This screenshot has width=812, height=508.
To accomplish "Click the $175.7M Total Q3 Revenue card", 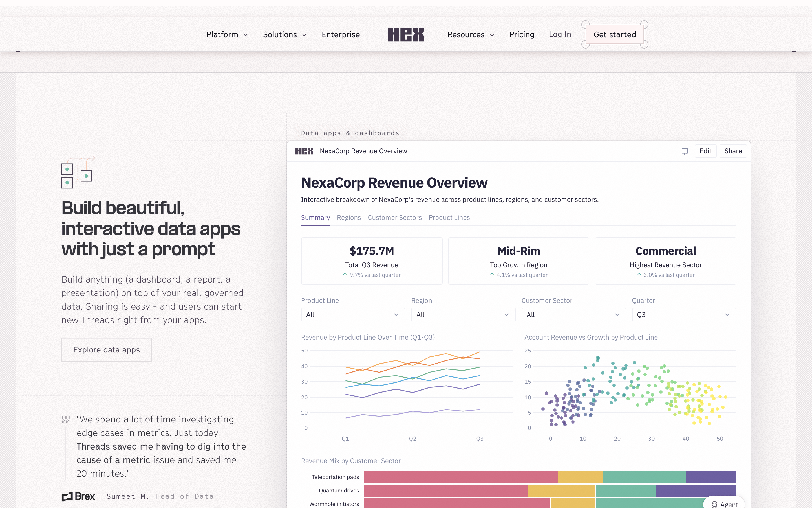I will 371,261.
